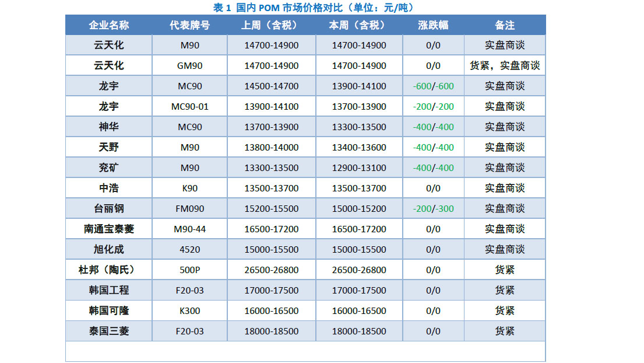Select the green '-600/-600' change value
The image size is (644, 363).
click(x=433, y=86)
